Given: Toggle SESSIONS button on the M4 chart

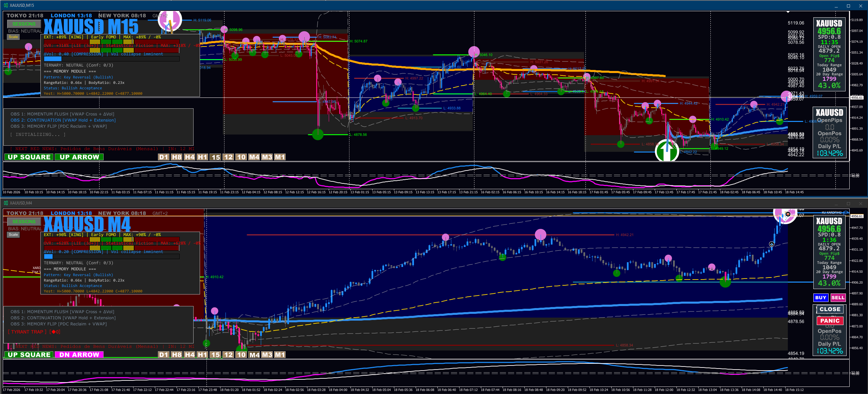Looking at the screenshot, I should [x=24, y=221].
